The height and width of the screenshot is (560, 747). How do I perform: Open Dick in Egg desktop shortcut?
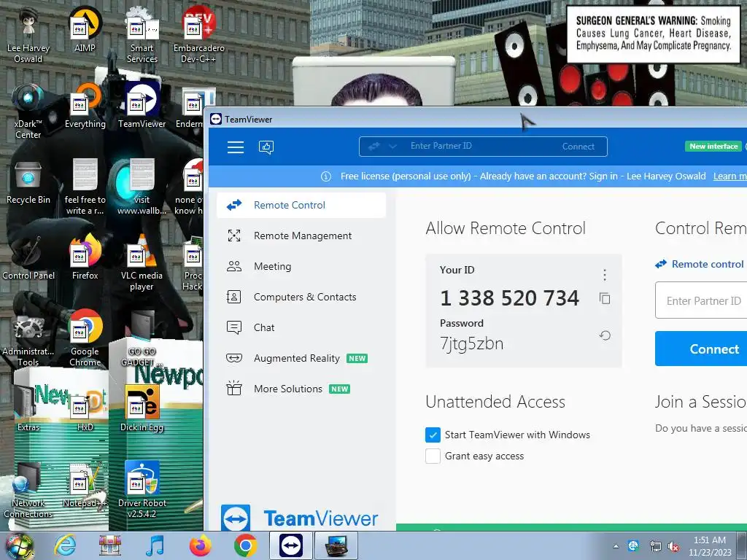pos(142,410)
